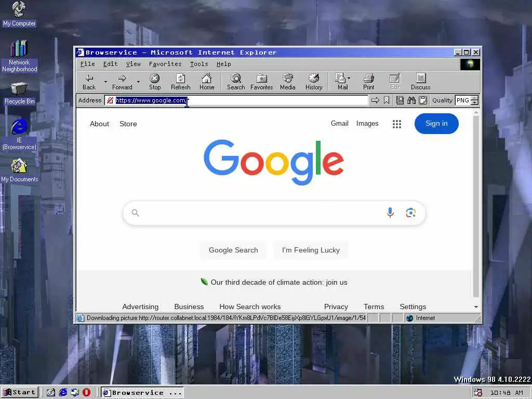The height and width of the screenshot is (399, 532).
Task: Open the Privacy footer link
Action: pyautogui.click(x=336, y=307)
